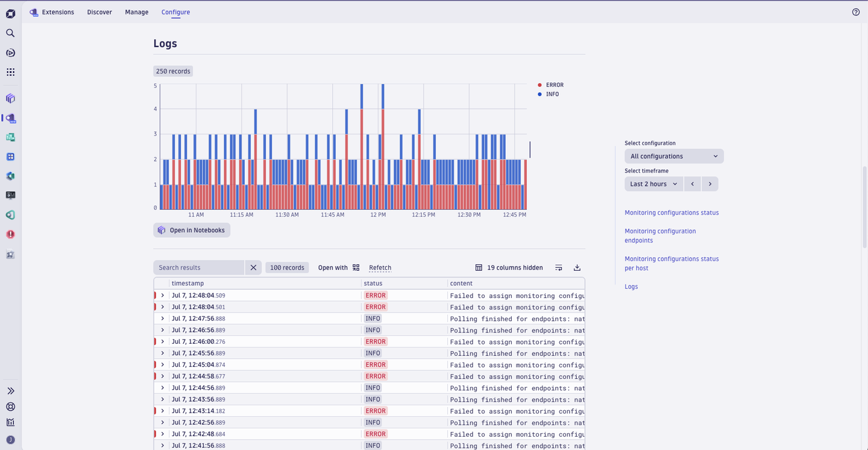Click the user avatar at the sidebar bottom
The width and height of the screenshot is (868, 450).
[10, 440]
